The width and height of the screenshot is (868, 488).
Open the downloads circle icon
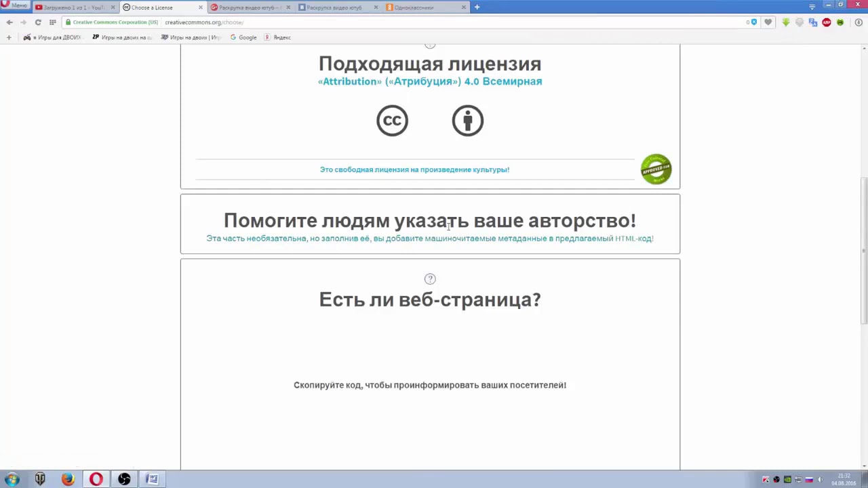858,22
